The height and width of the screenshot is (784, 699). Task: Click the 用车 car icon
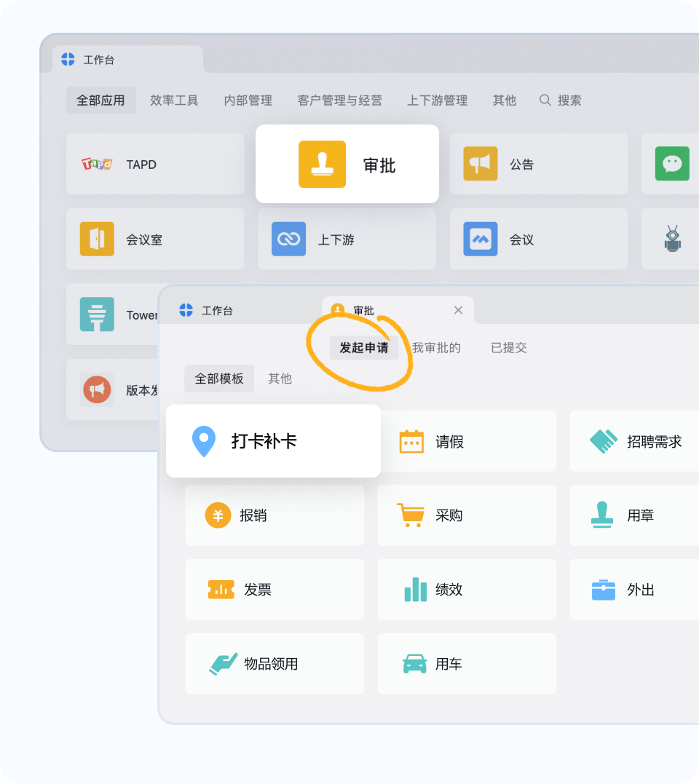pyautogui.click(x=415, y=664)
